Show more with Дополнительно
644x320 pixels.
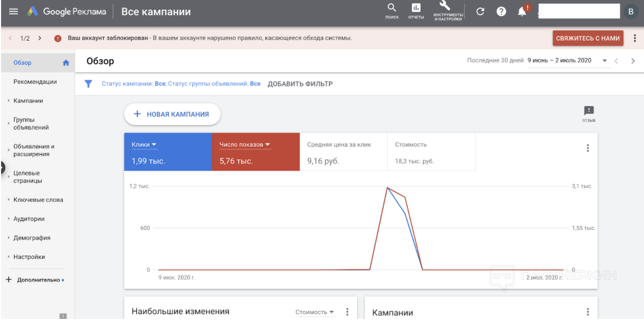pyautogui.click(x=38, y=279)
